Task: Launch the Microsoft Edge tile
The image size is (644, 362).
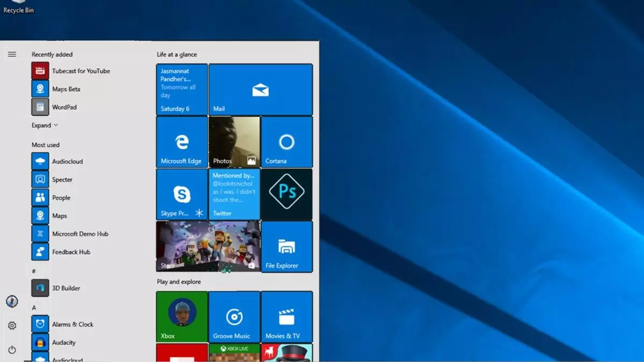Action: [181, 142]
